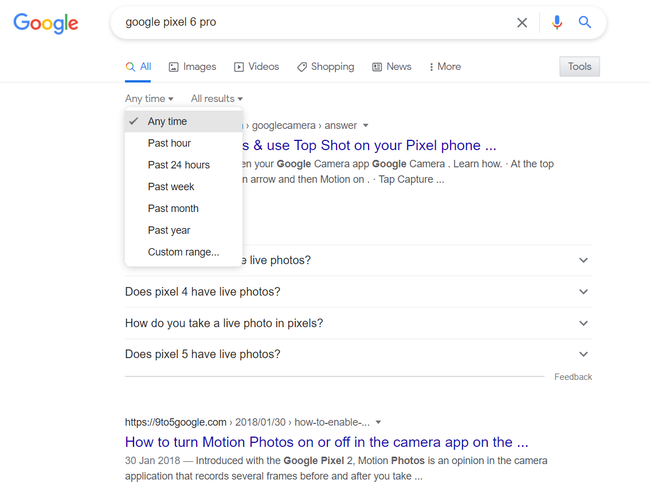Open the arrow next to the 9to5google.com URL
Screen dimensions: 650x487
(x=378, y=422)
